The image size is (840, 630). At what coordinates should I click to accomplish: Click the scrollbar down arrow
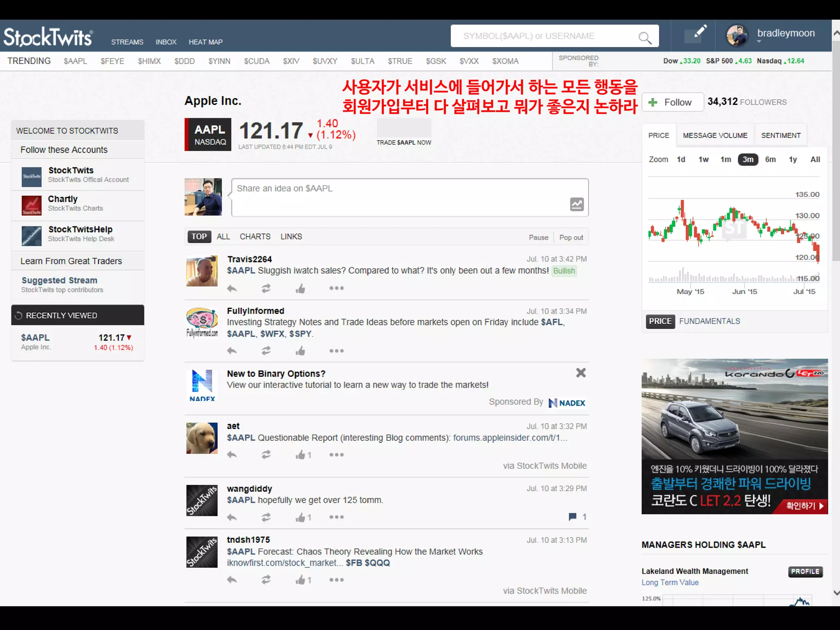click(836, 593)
